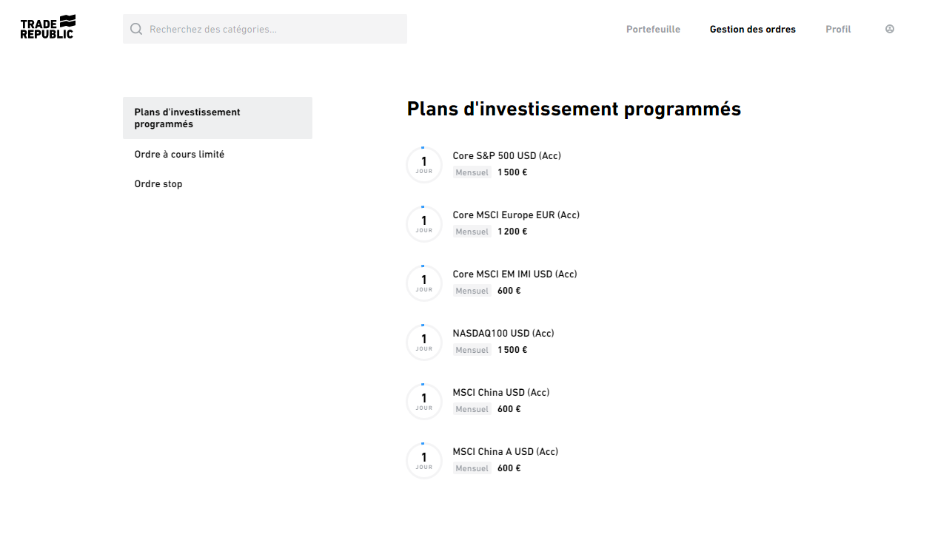Focus the Recherchez des catégories search field

265,29
